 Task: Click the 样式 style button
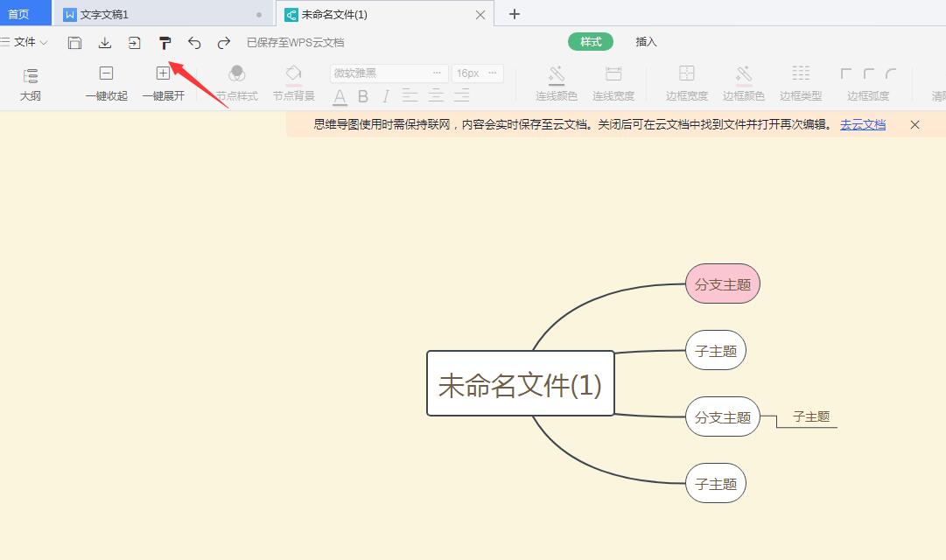click(x=590, y=41)
